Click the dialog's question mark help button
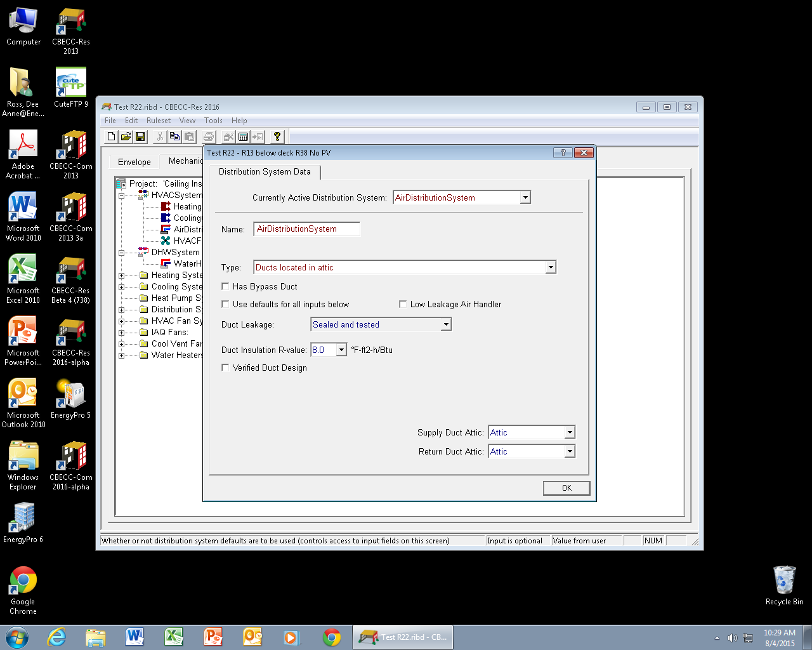The image size is (812, 650). [x=563, y=152]
